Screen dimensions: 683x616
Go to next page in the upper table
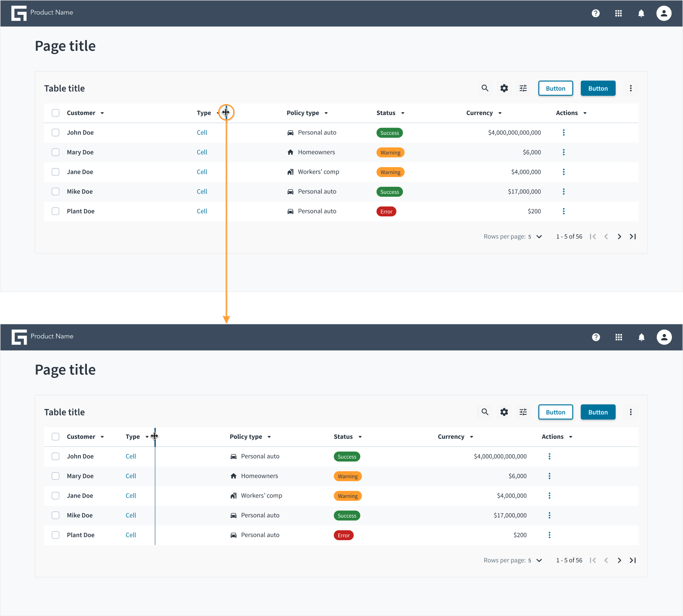coord(619,236)
